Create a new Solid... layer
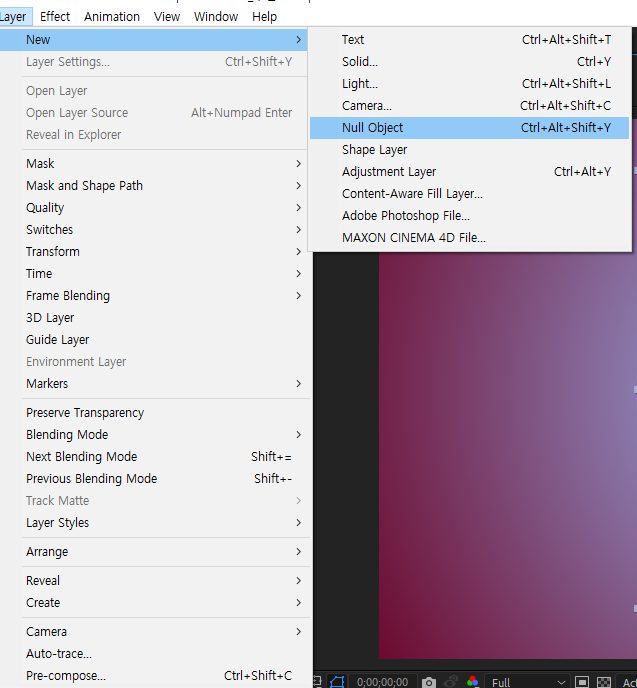The height and width of the screenshot is (688, 637). pos(469,61)
